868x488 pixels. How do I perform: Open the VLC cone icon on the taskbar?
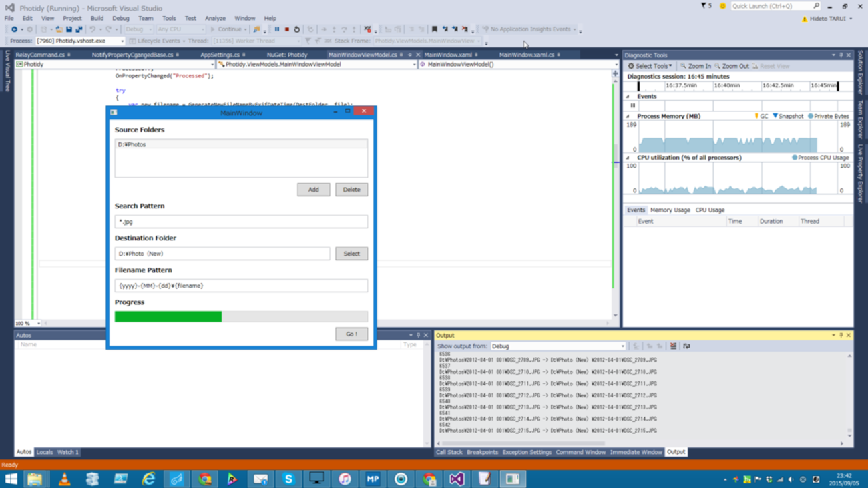click(x=64, y=479)
